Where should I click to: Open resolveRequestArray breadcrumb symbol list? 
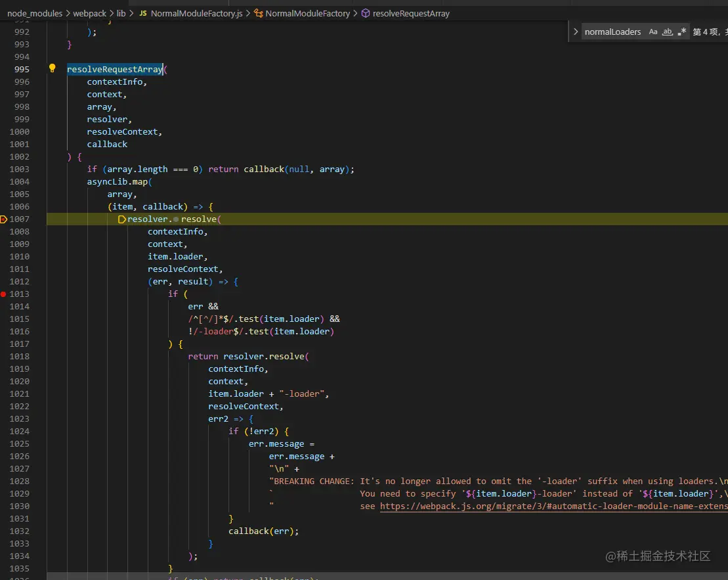tap(411, 14)
